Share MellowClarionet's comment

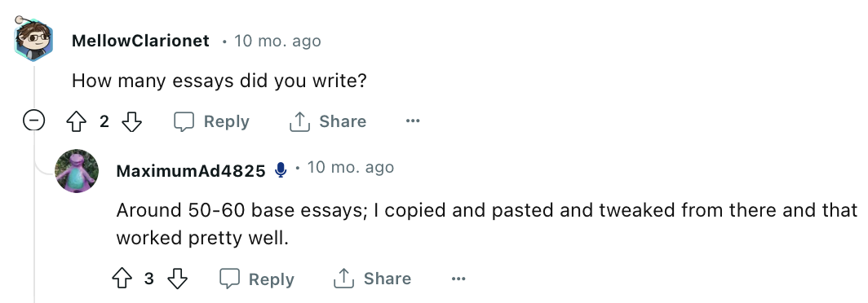click(328, 121)
